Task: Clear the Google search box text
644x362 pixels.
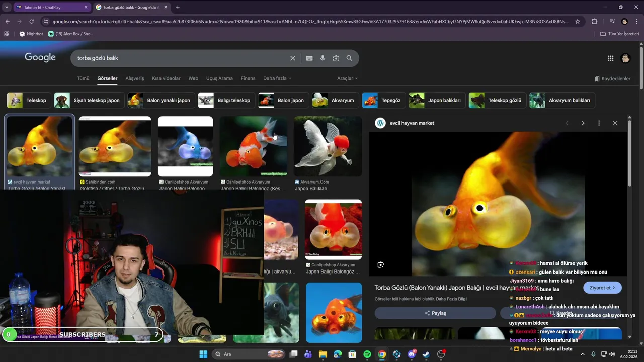Action: coord(293,58)
